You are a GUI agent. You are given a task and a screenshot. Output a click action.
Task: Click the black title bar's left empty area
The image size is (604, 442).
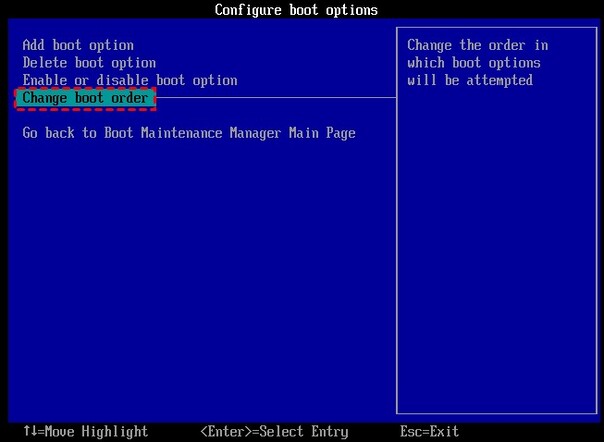click(x=100, y=10)
